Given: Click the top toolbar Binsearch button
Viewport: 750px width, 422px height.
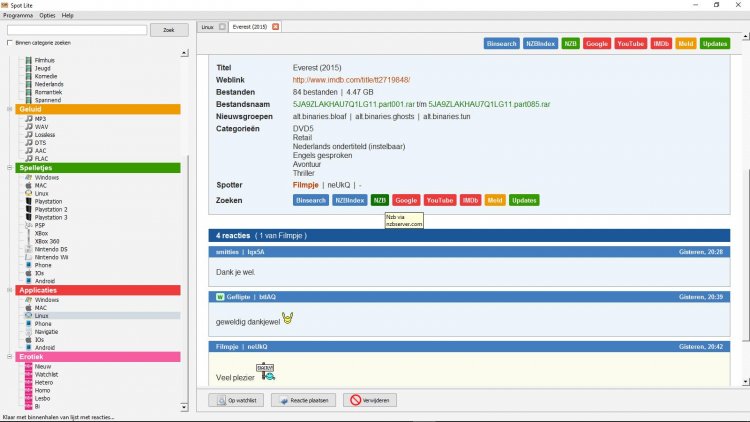Looking at the screenshot, I should 501,44.
